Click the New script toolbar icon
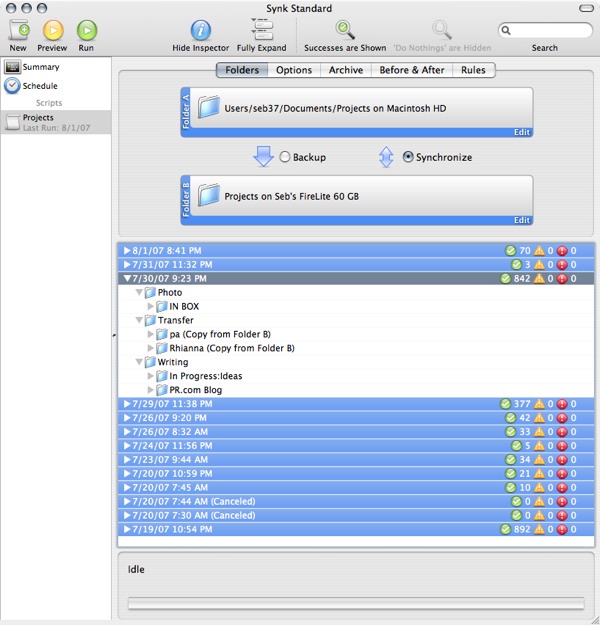Image resolution: width=600 pixels, height=625 pixels. point(19,31)
